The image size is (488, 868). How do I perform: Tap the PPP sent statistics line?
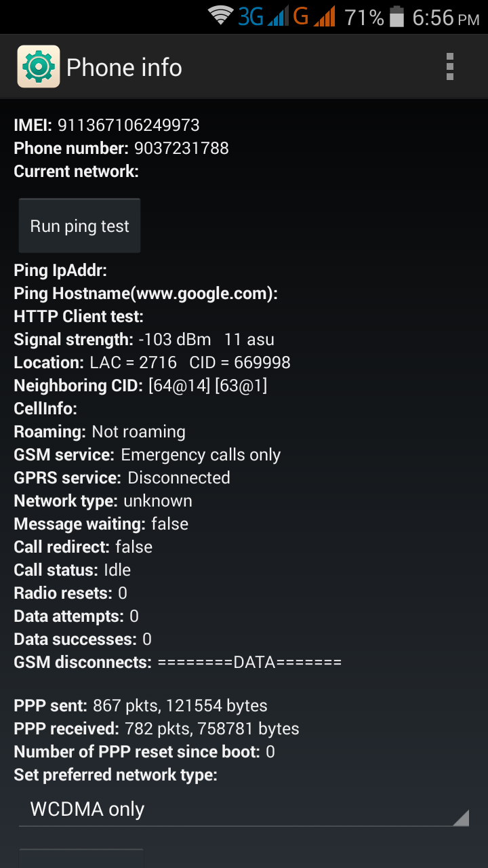[140, 705]
